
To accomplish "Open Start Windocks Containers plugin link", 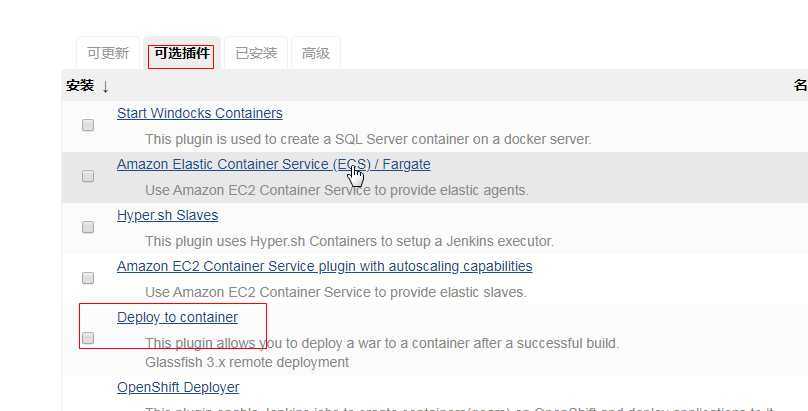I will click(x=199, y=113).
